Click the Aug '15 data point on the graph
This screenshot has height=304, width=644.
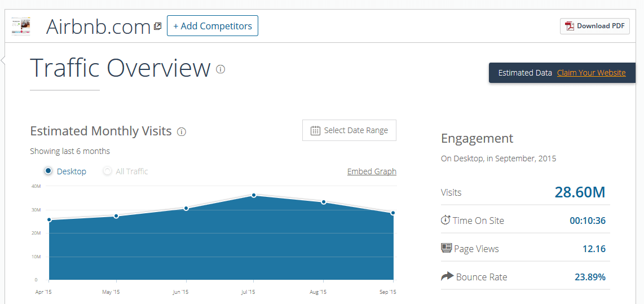click(x=324, y=202)
